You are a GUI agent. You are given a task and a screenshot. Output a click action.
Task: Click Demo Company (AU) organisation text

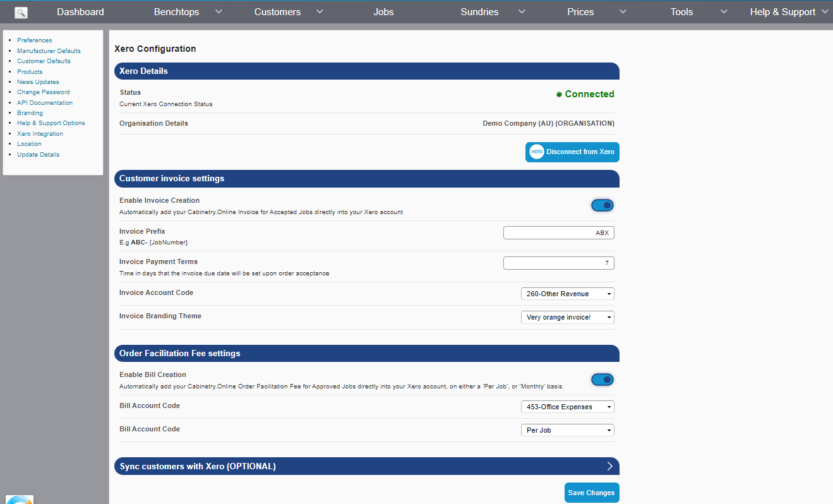[549, 124]
